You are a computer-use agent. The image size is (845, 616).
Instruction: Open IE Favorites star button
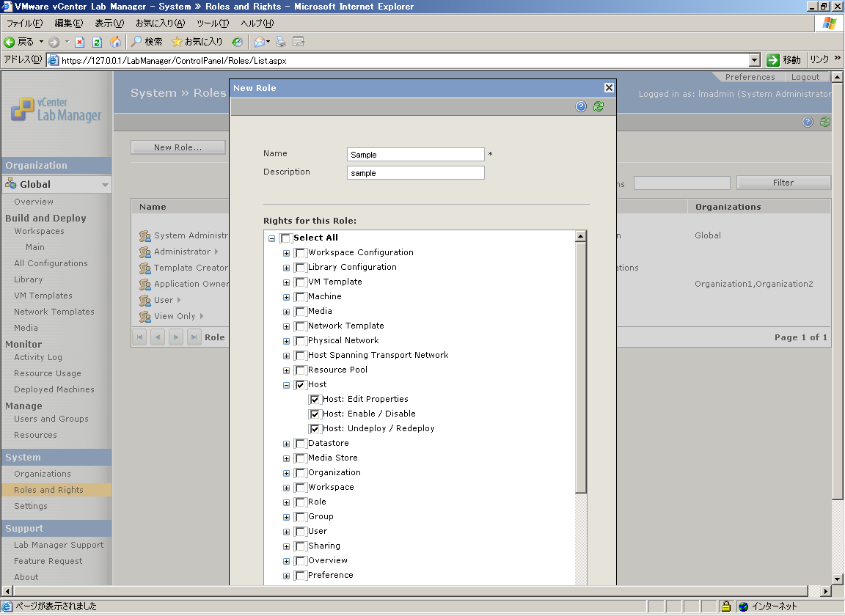point(197,42)
